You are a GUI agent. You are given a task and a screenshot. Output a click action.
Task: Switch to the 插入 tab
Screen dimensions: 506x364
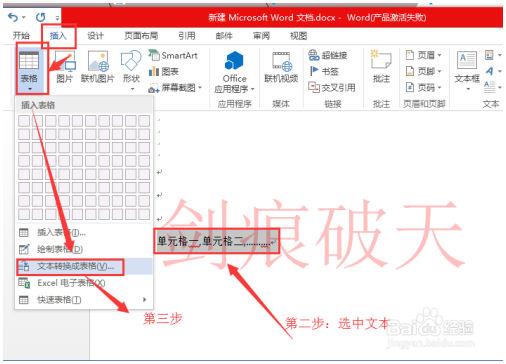(x=58, y=35)
